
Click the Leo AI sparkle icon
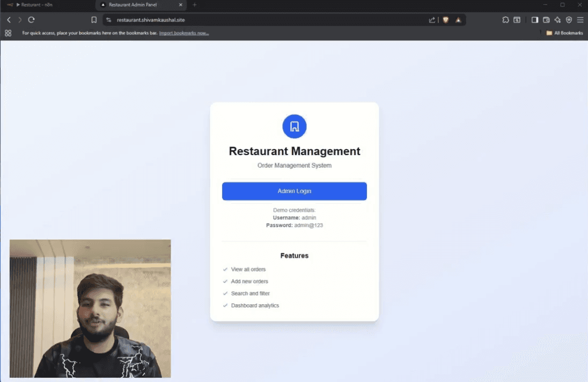click(x=557, y=20)
